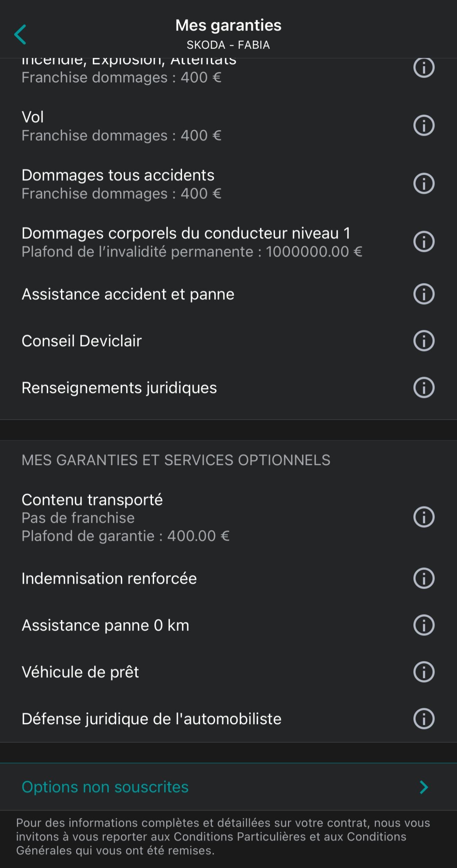View info on Dommages corporels du conducteur
Screen dimensions: 457x868
click(x=424, y=242)
